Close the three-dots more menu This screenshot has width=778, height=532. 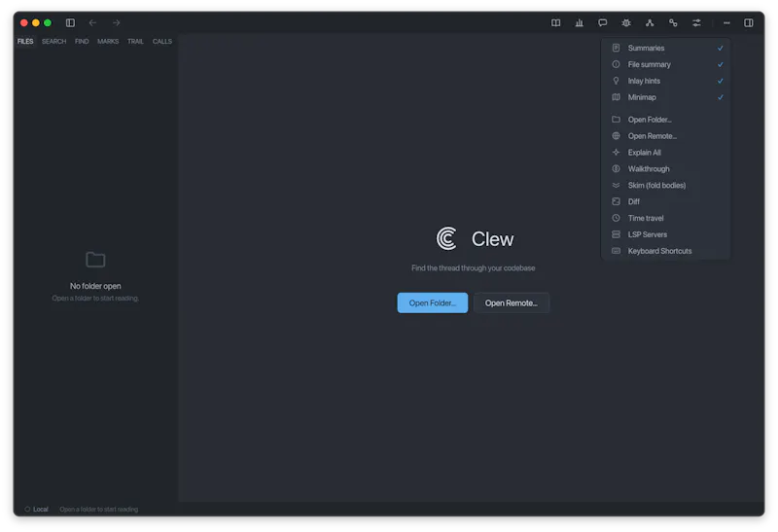(726, 22)
